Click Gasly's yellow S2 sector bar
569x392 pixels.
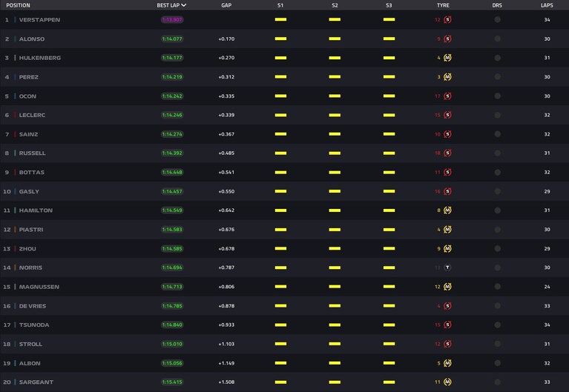click(335, 191)
